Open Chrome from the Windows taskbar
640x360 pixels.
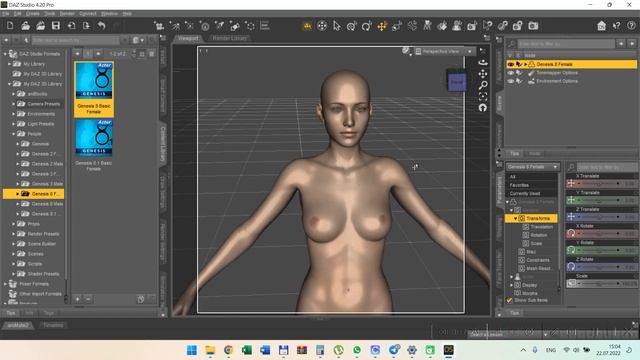(x=229, y=350)
